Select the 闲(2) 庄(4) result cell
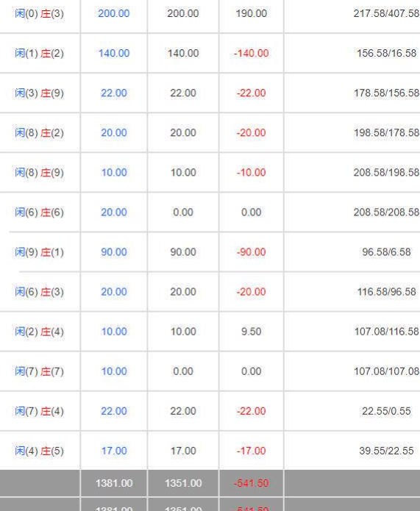 pyautogui.click(x=39, y=332)
